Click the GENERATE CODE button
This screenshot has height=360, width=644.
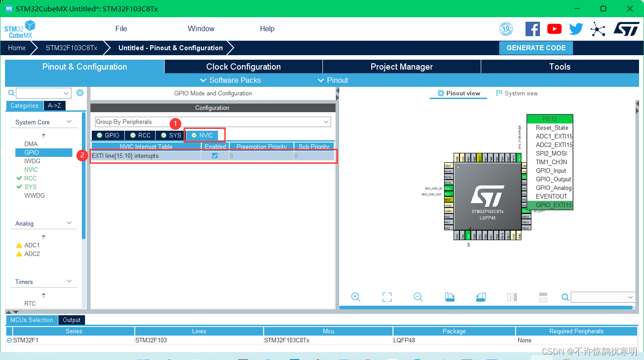pos(536,47)
